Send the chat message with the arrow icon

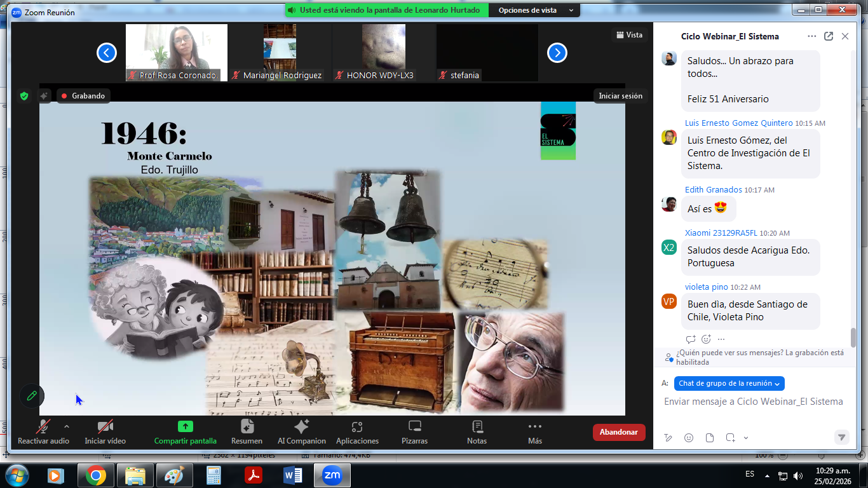(841, 437)
